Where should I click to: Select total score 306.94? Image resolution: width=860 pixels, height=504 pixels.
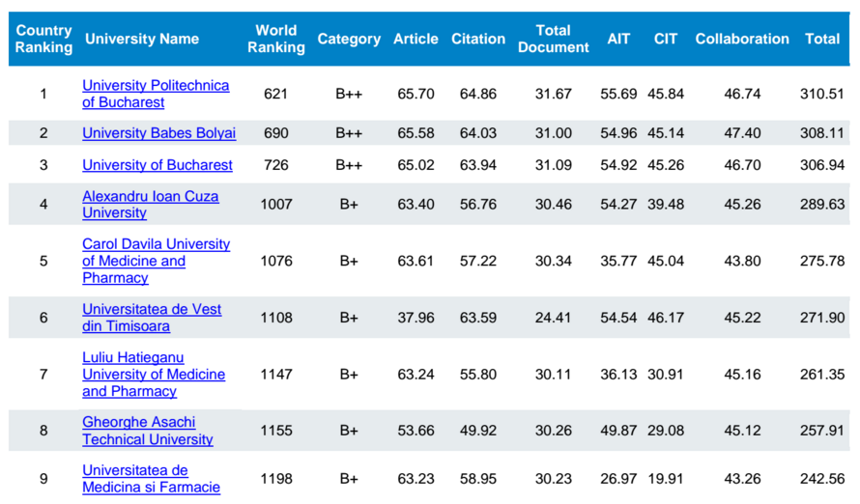click(821, 165)
